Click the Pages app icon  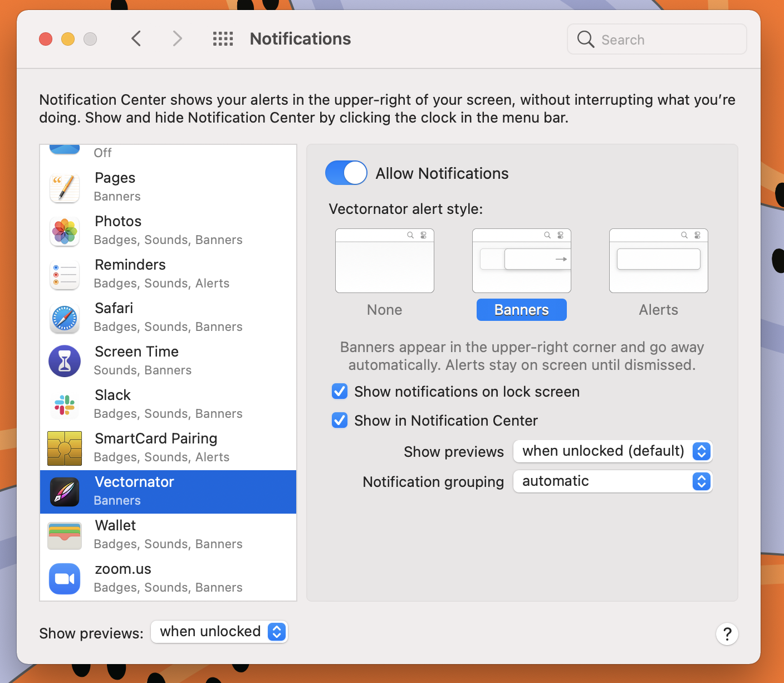[x=65, y=188]
